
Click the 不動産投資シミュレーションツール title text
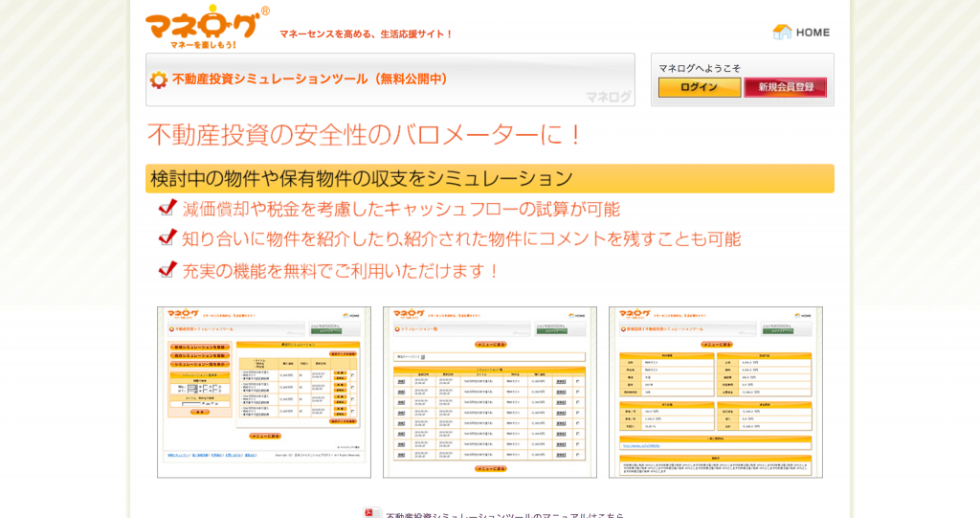pos(310,79)
